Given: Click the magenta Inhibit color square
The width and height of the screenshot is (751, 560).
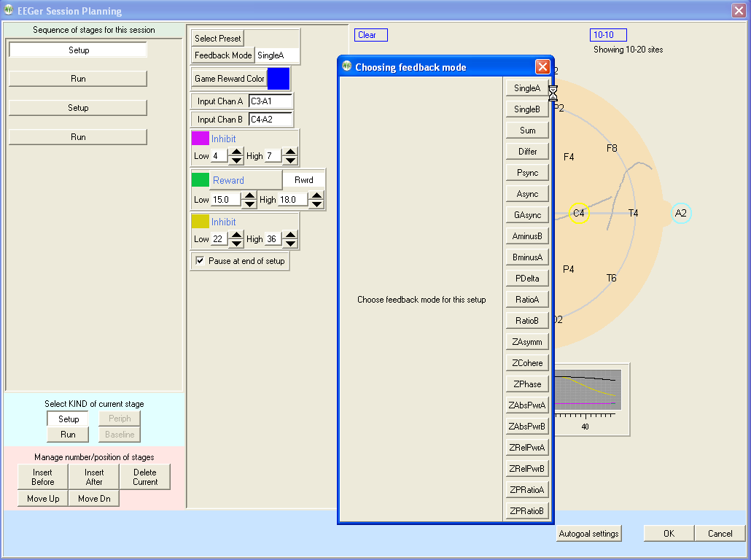Looking at the screenshot, I should point(200,139).
